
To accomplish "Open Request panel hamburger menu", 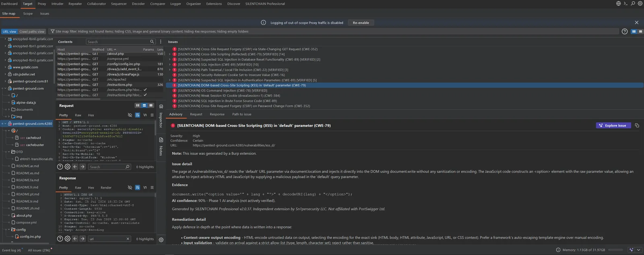I will (152, 115).
